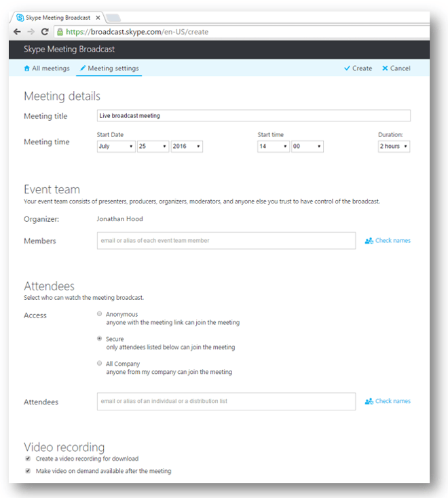This screenshot has height=498, width=448.
Task: Click the Attendees email or alias field
Action: click(x=226, y=402)
